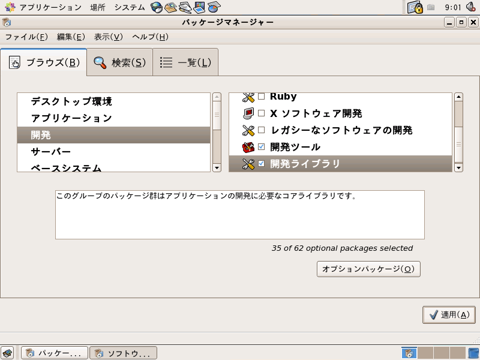The image size is (480, 360).
Task: Click the lock/security icon in the system tray
Action: tap(415, 7)
